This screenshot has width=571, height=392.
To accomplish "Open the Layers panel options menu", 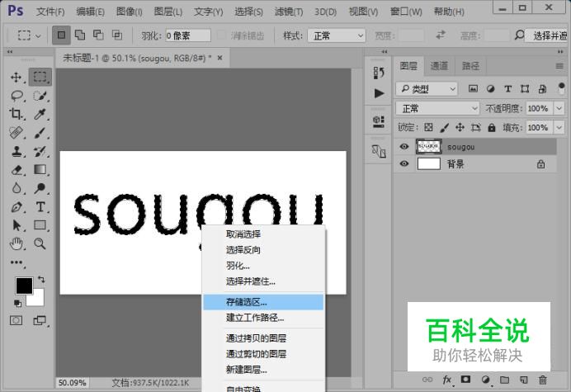I will point(559,66).
